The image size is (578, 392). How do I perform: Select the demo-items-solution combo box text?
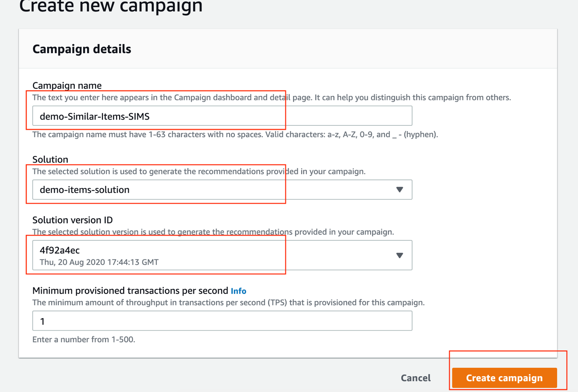(85, 190)
